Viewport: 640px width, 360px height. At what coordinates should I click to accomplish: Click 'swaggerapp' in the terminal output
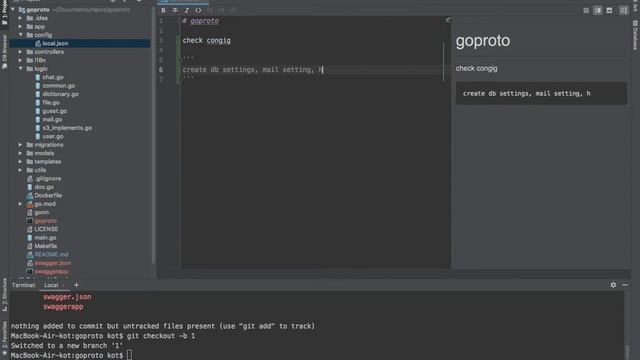[x=63, y=307]
